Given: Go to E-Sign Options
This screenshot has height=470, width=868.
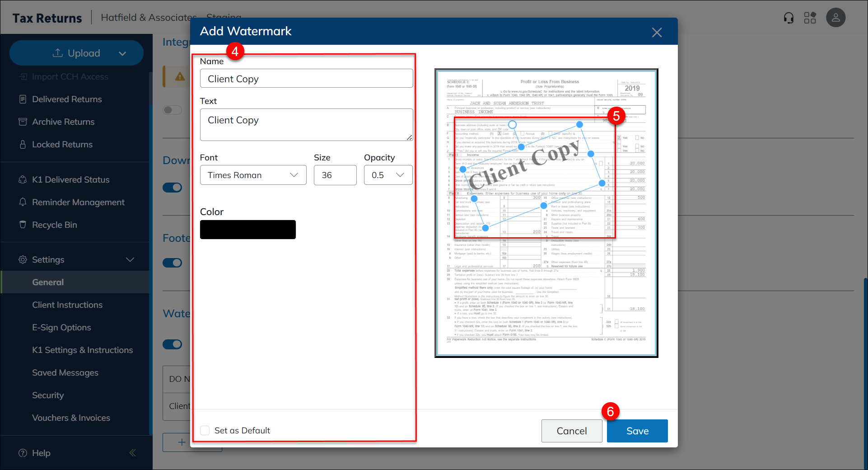Looking at the screenshot, I should [x=61, y=327].
